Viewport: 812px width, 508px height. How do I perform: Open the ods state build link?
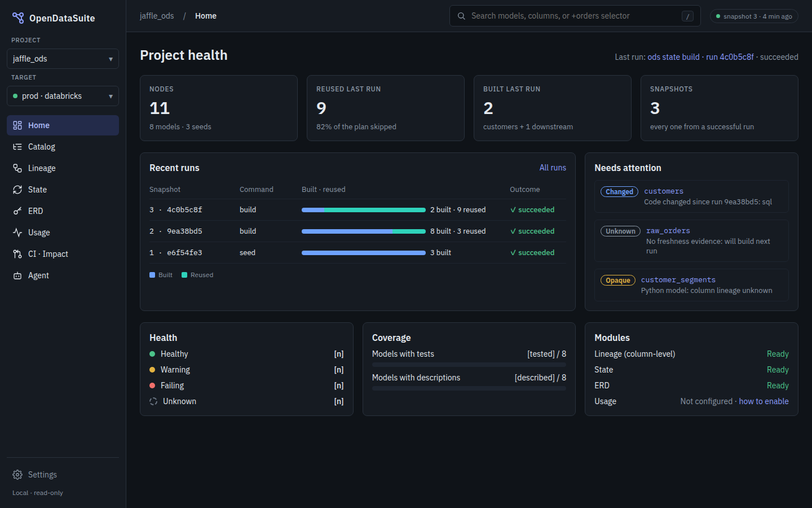coord(673,57)
